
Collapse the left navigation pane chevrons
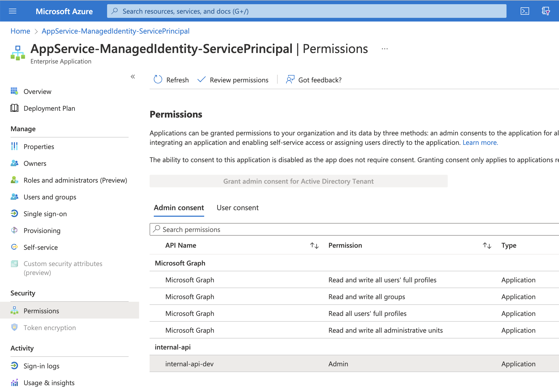pyautogui.click(x=133, y=77)
